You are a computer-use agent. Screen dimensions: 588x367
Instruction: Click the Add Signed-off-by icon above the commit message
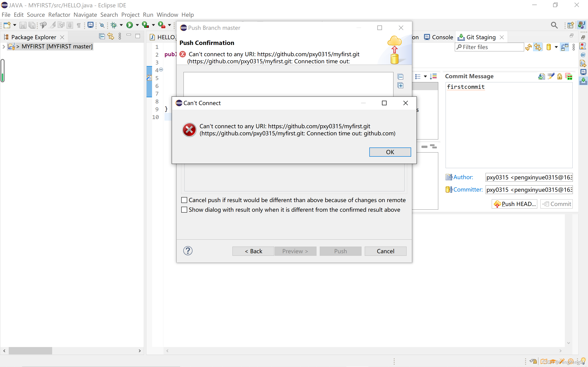click(x=551, y=76)
